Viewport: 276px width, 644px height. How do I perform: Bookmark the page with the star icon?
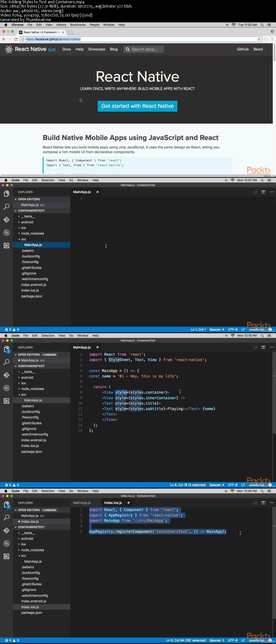259,39
